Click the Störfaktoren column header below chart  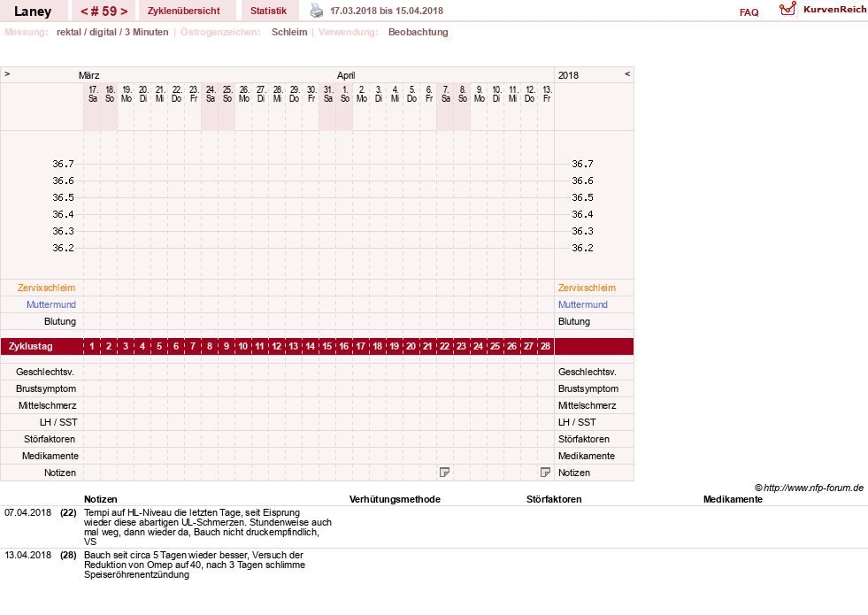[554, 499]
